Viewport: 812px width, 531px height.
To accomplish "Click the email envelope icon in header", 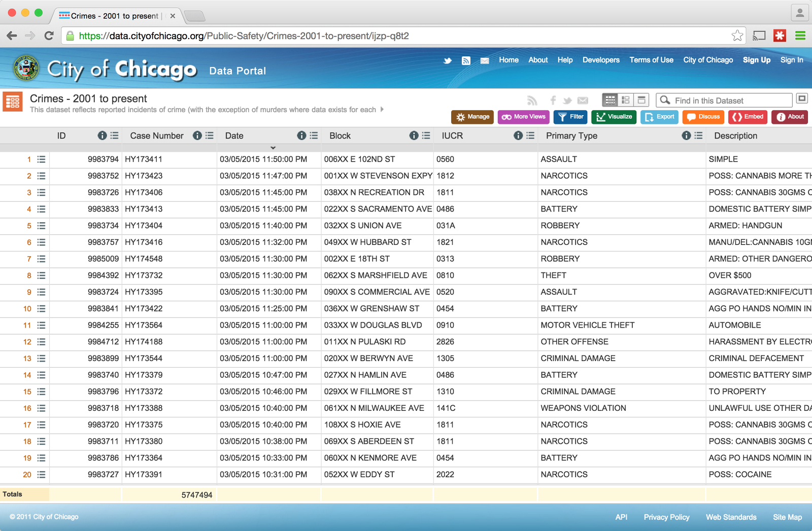I will tap(485, 60).
